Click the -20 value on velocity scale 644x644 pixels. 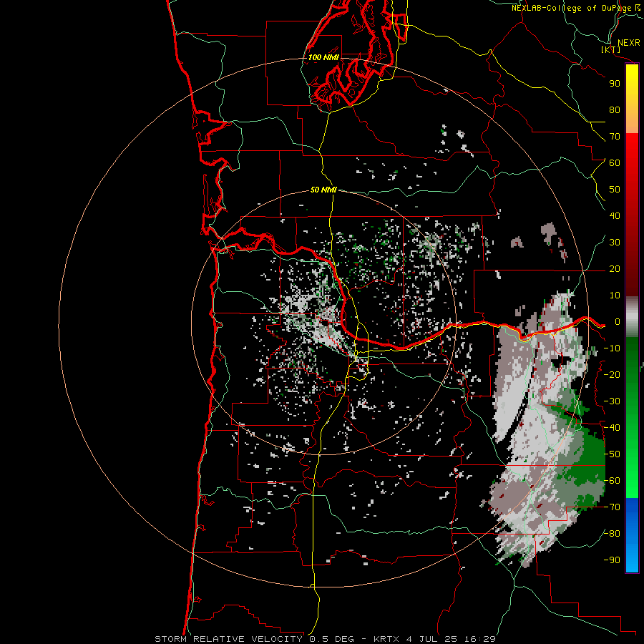pyautogui.click(x=612, y=374)
